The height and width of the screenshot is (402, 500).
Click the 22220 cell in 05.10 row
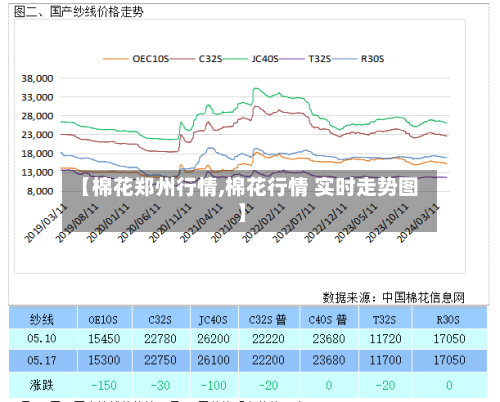pyautogui.click(x=268, y=339)
